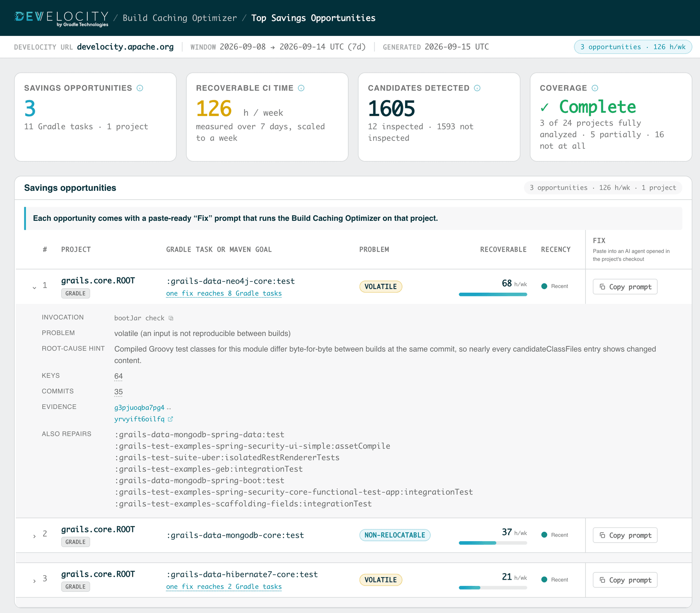Expand row 2 grails-data-mongodb-core details

pyautogui.click(x=34, y=536)
